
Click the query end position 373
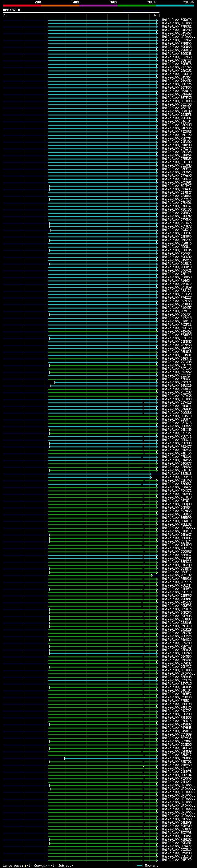pyautogui.click(x=155, y=15)
